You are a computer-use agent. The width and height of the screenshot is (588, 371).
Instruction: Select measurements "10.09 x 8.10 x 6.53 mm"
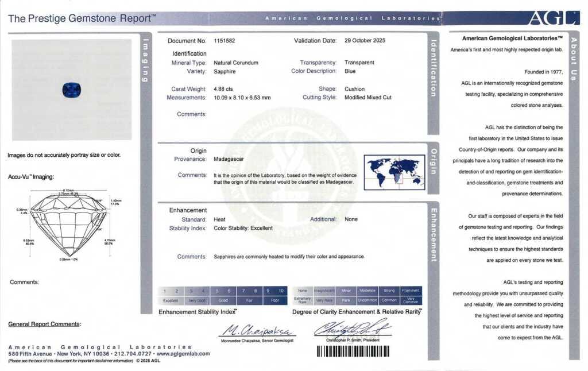(242, 98)
